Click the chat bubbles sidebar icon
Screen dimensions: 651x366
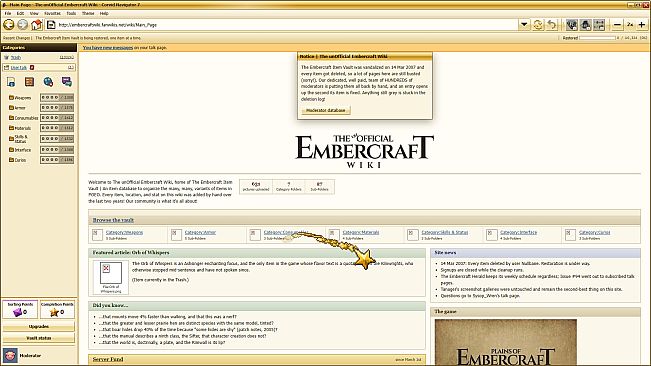tap(67, 82)
